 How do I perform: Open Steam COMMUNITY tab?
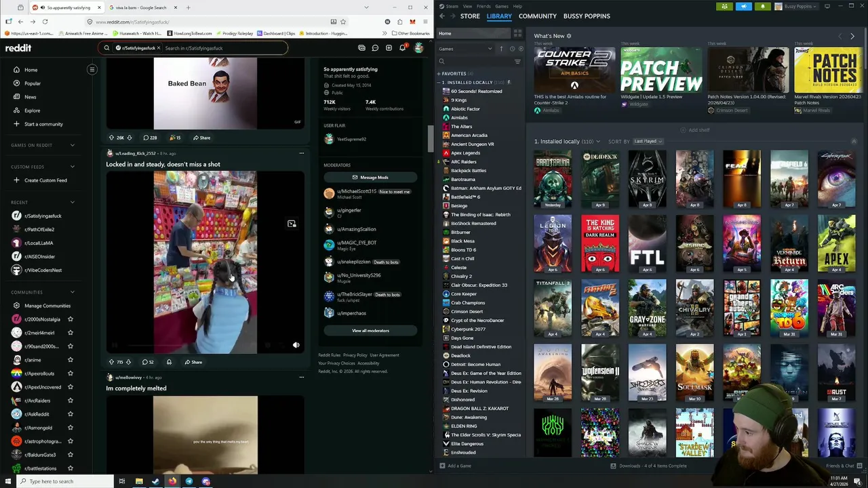(x=538, y=16)
